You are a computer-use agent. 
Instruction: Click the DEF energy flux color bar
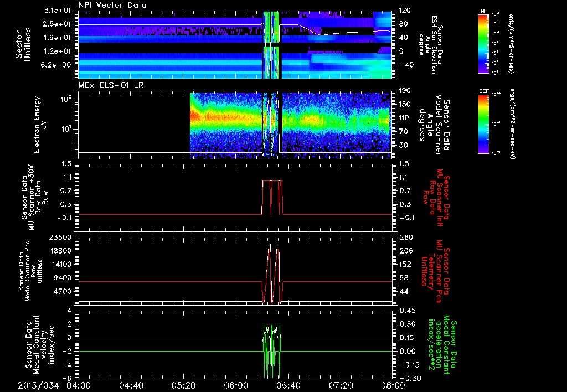tap(483, 123)
